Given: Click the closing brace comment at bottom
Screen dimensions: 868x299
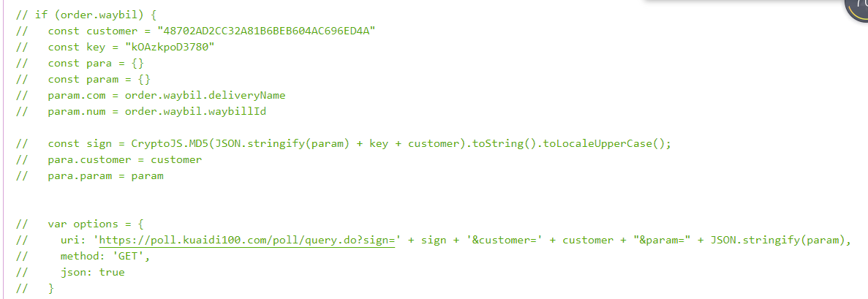Looking at the screenshot, I should coord(35,289).
